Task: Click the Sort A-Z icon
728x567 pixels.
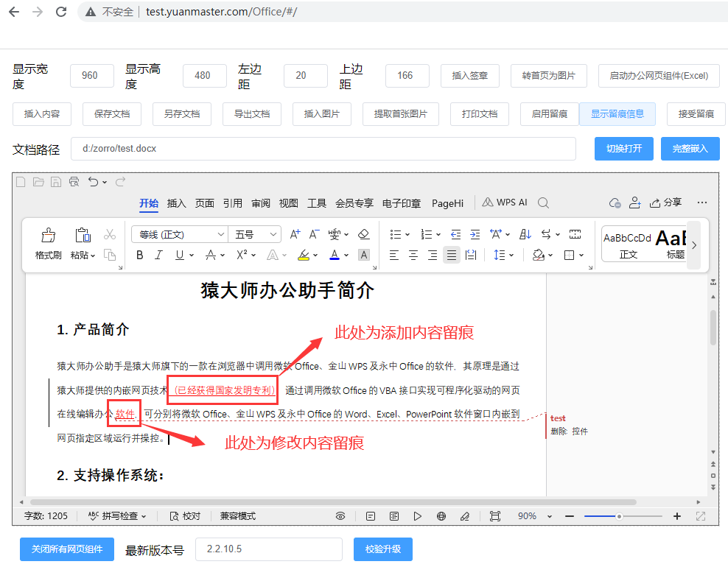Action: (525, 234)
